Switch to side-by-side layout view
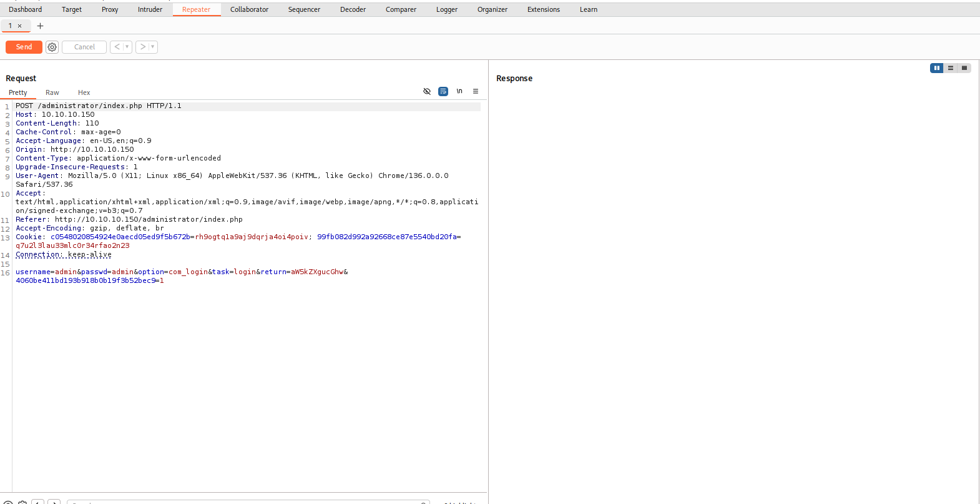 pos(936,68)
